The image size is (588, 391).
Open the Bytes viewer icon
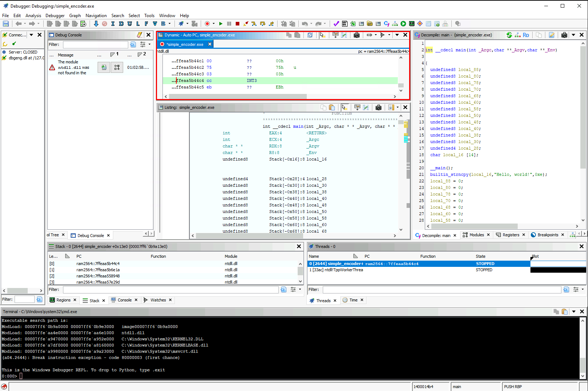pos(345,24)
